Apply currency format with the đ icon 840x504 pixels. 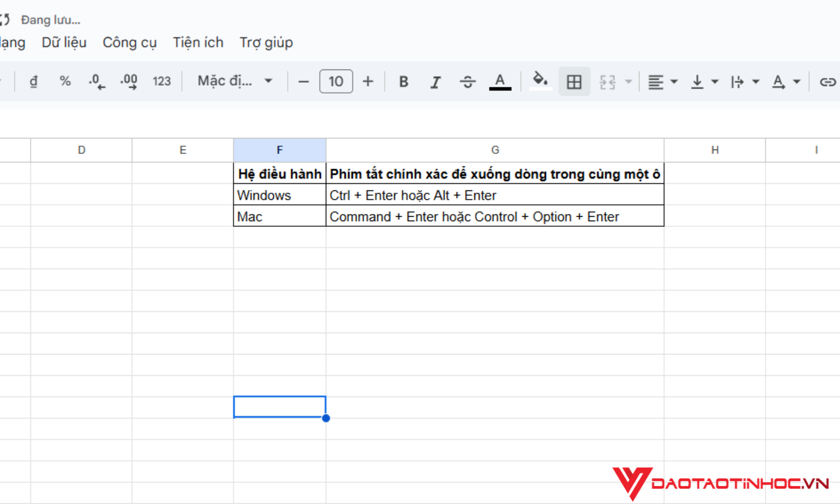point(34,81)
